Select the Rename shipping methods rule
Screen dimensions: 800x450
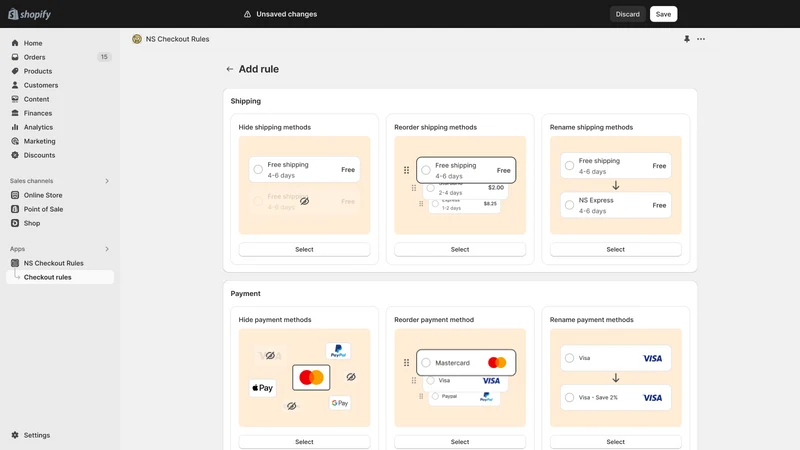615,249
